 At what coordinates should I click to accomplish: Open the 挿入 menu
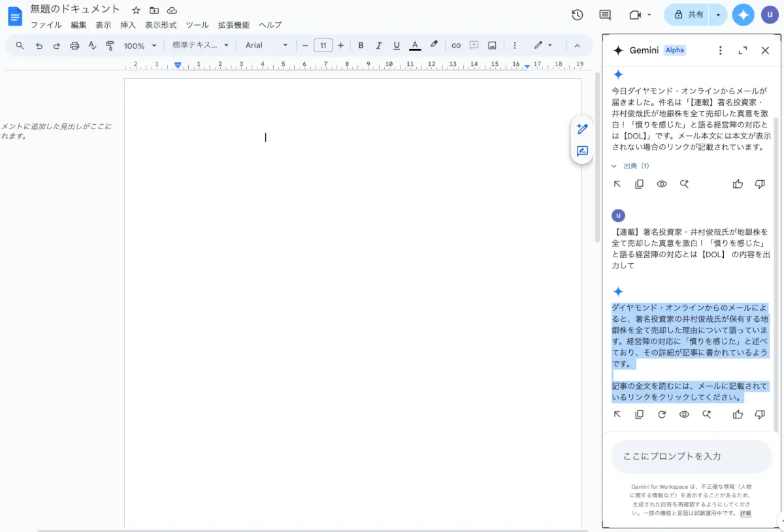point(128,25)
